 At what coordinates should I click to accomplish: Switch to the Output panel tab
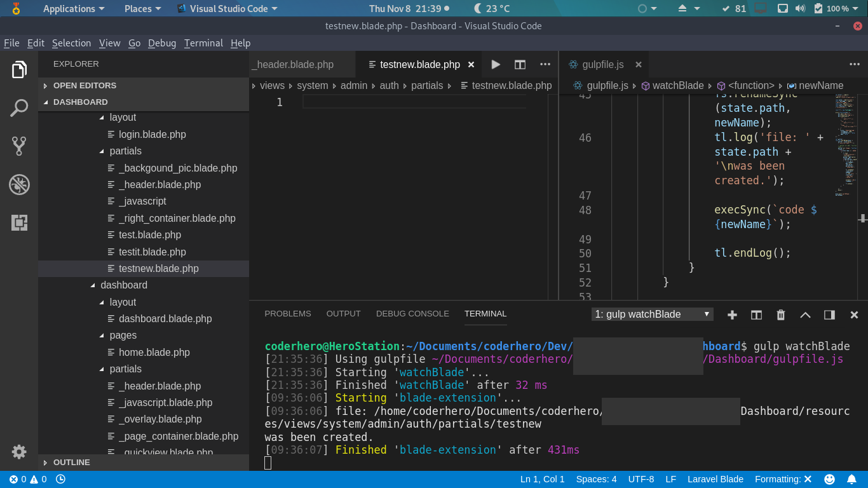343,314
